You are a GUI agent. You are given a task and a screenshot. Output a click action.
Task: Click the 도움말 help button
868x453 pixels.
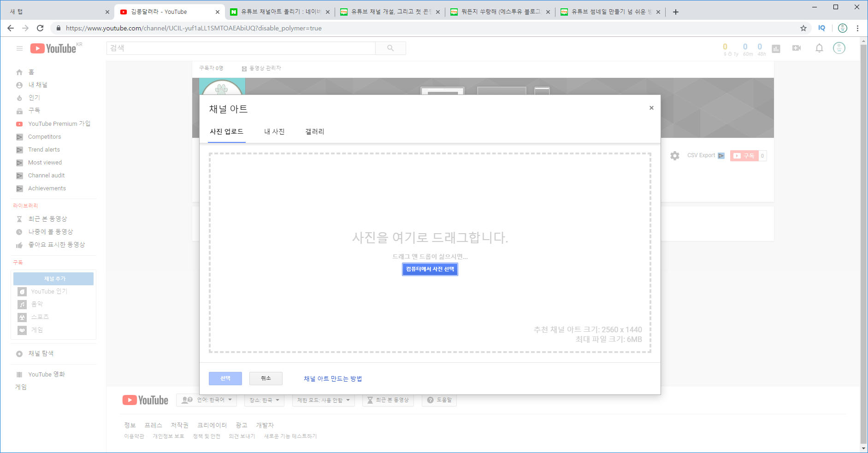[439, 400]
